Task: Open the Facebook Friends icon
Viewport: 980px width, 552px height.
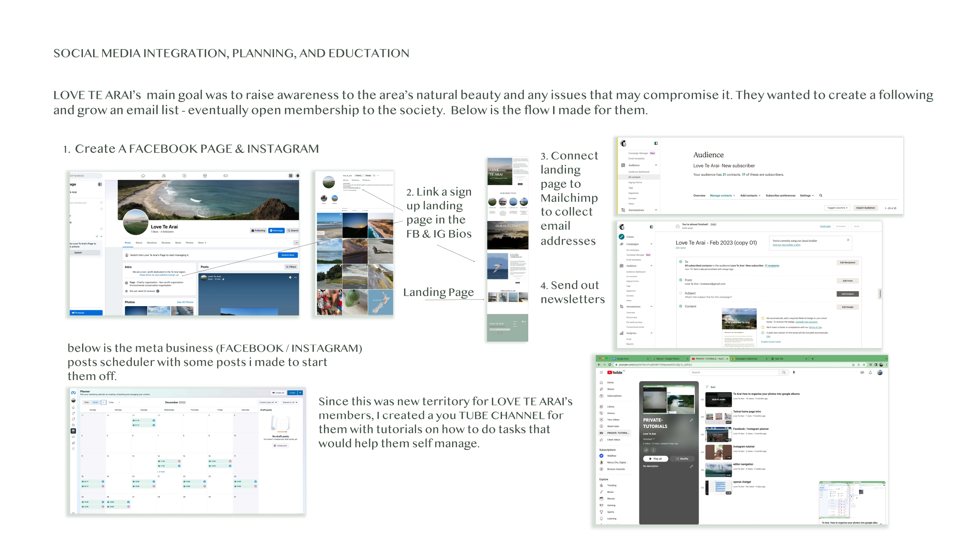Action: pos(164,175)
